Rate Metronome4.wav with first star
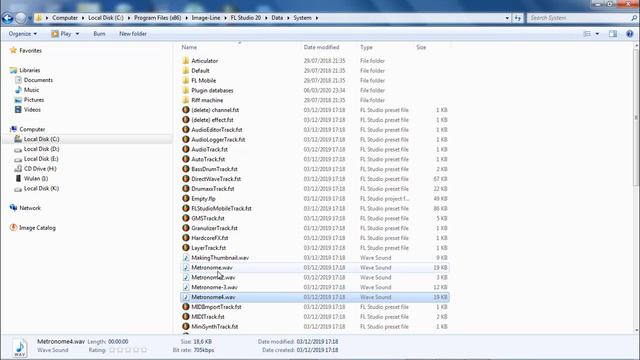The image size is (640, 360). tap(112, 350)
